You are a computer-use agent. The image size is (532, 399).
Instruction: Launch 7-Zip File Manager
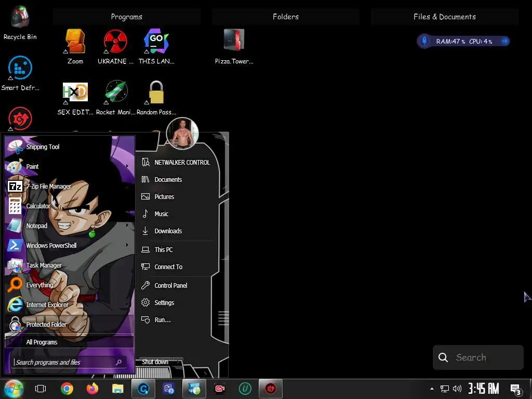coord(70,186)
